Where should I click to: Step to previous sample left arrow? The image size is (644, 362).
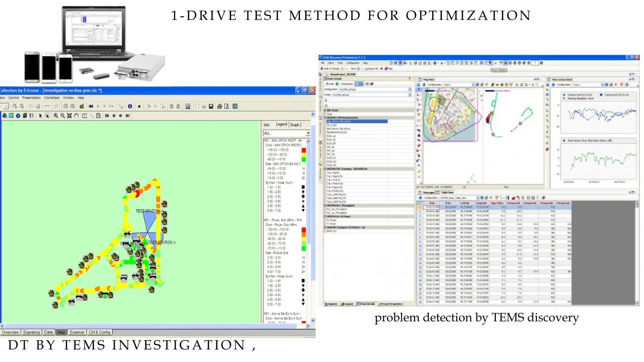pos(114,116)
